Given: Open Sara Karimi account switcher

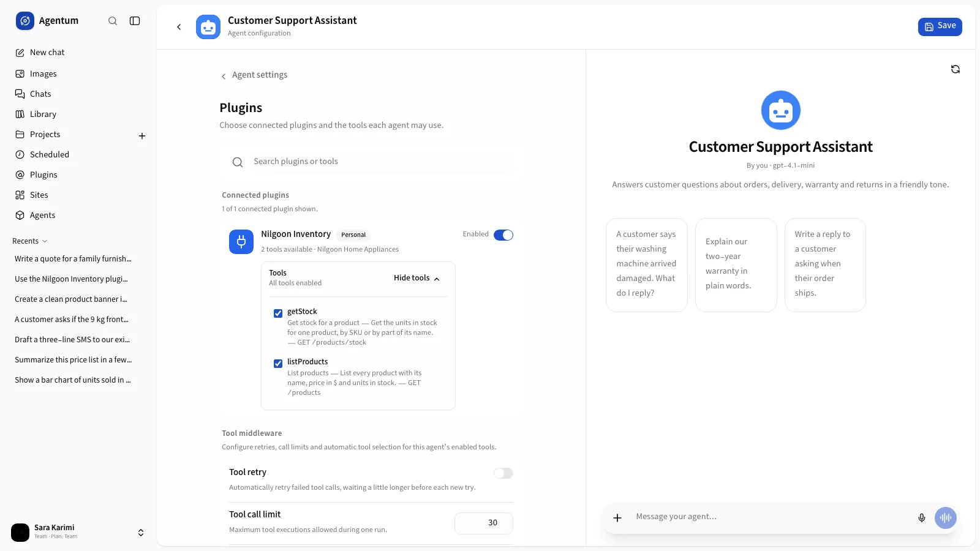Looking at the screenshot, I should [x=78, y=533].
